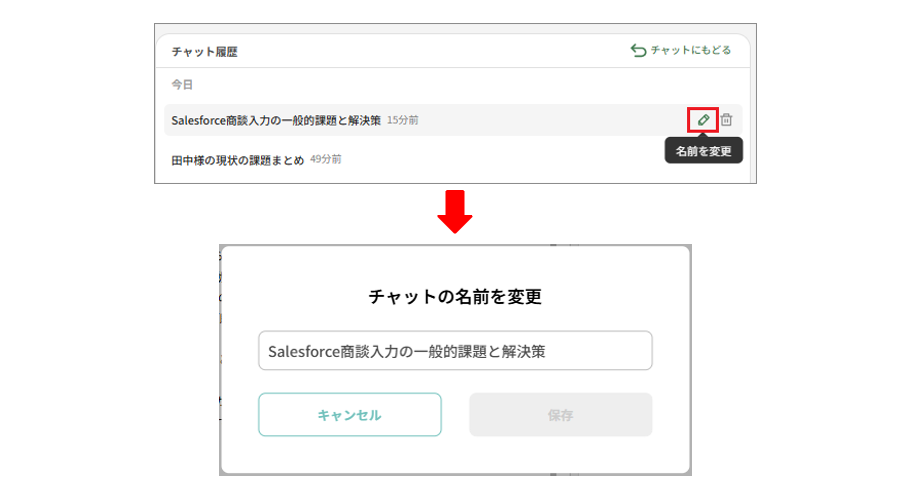Click the pencil rename icon for Salesforce chat
This screenshot has width=907, height=485.
click(x=703, y=120)
